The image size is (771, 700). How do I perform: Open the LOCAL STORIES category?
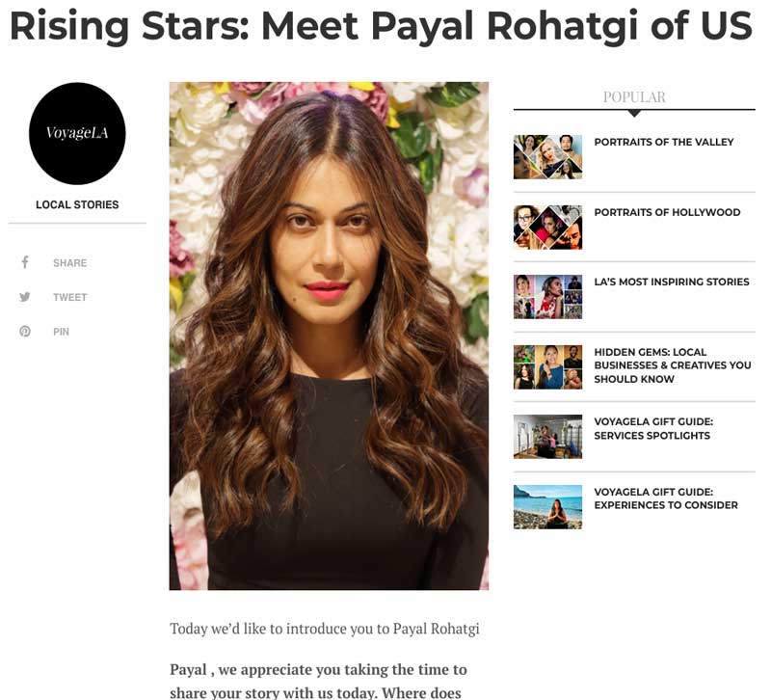pos(77,204)
